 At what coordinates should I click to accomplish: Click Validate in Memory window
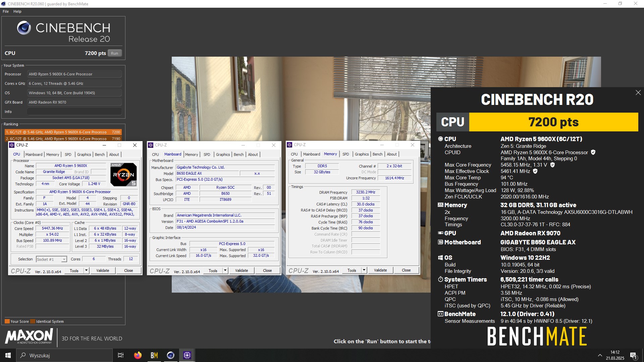[x=380, y=270]
